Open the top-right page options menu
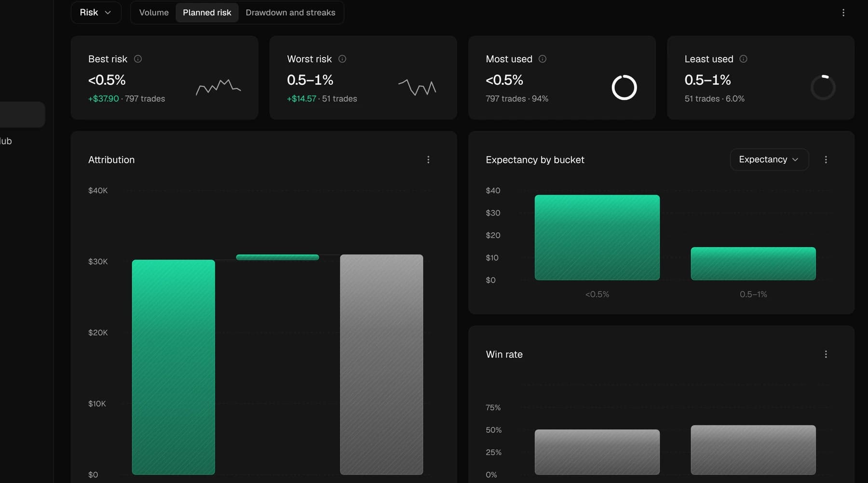868x483 pixels. tap(843, 13)
